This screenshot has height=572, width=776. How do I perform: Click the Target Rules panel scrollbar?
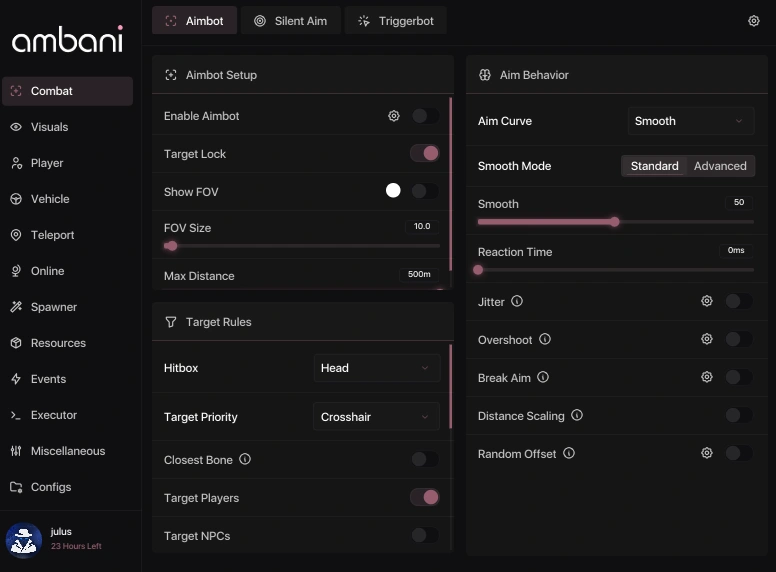pos(450,387)
